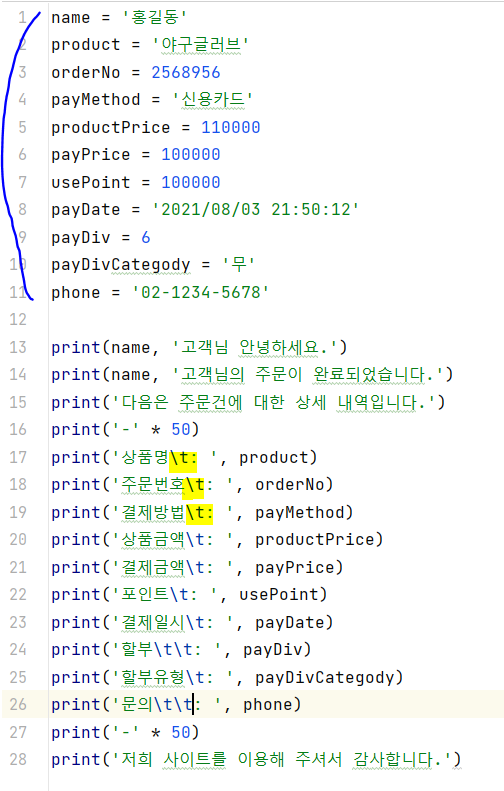504x791 pixels.
Task: Click the phone argument on line 26
Action: pos(267,705)
